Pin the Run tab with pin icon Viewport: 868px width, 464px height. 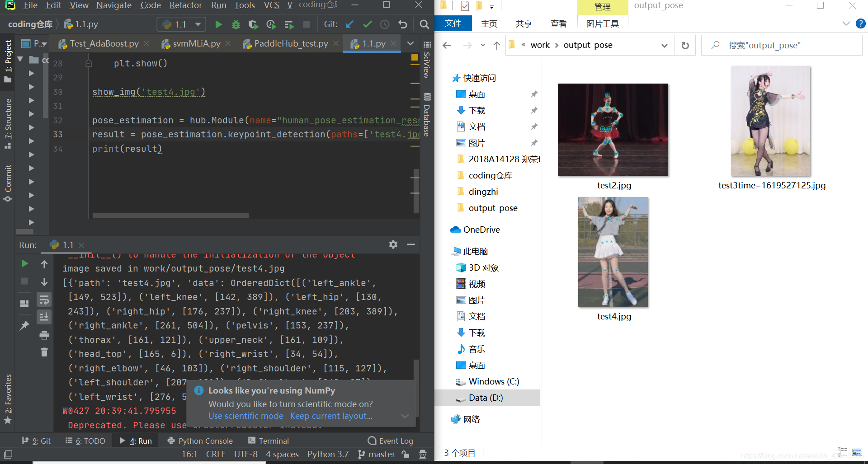[x=24, y=325]
